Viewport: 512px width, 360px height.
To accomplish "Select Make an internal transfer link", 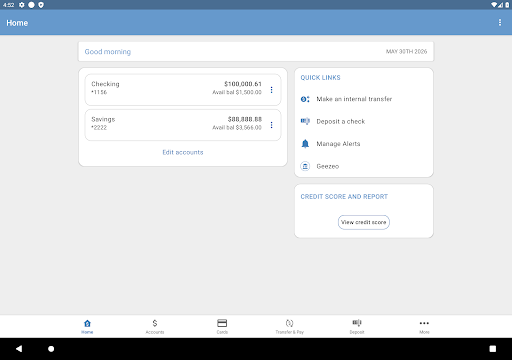I will click(x=354, y=99).
